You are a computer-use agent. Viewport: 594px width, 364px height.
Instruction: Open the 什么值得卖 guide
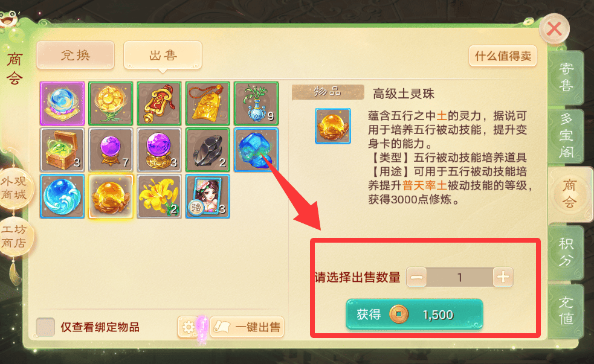coord(503,56)
